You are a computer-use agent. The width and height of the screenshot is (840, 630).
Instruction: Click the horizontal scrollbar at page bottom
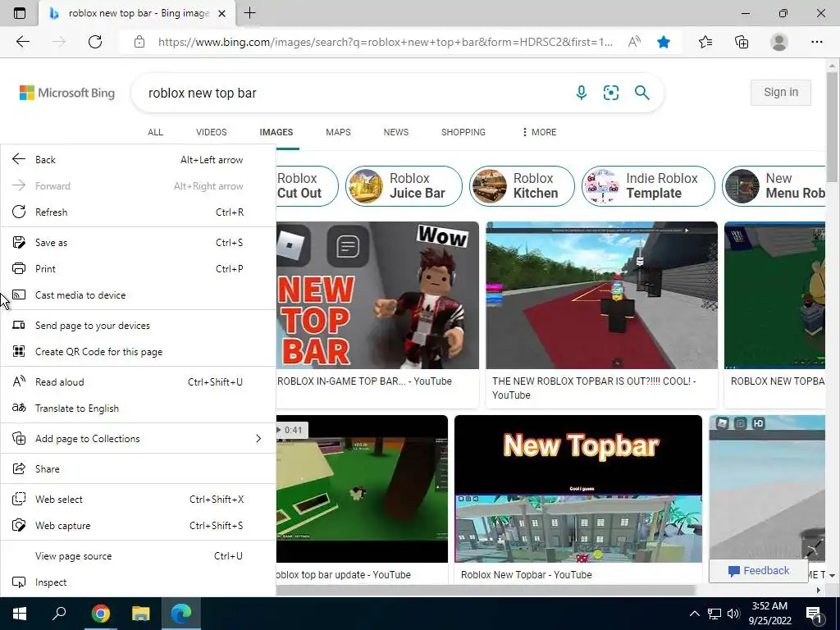[486, 590]
